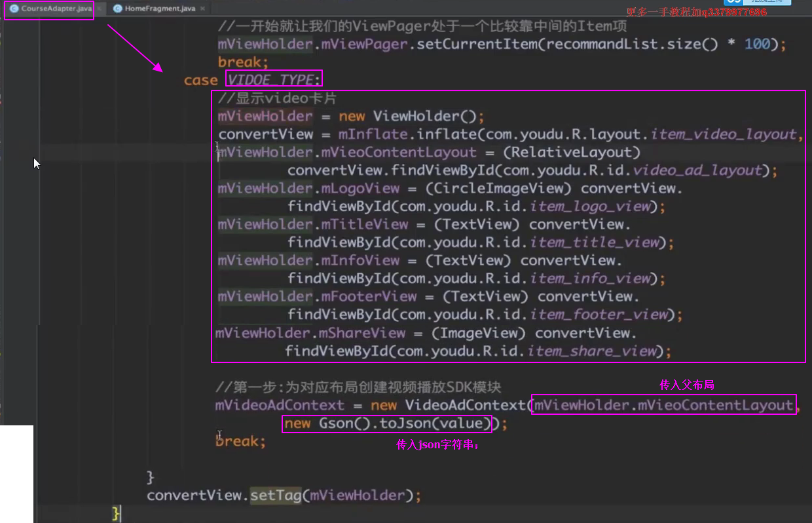Click item_footer_view id reference
Viewport: 812px width, 523px height.
[x=598, y=315]
